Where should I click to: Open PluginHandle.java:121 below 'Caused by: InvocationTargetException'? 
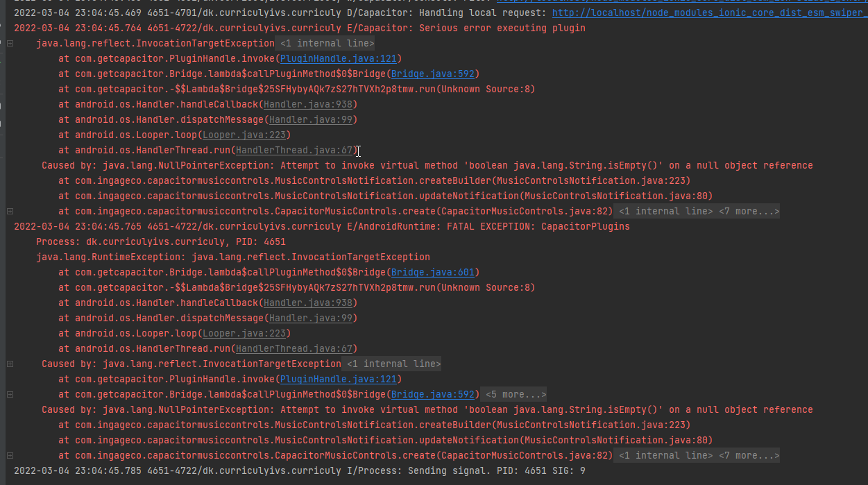click(x=338, y=379)
